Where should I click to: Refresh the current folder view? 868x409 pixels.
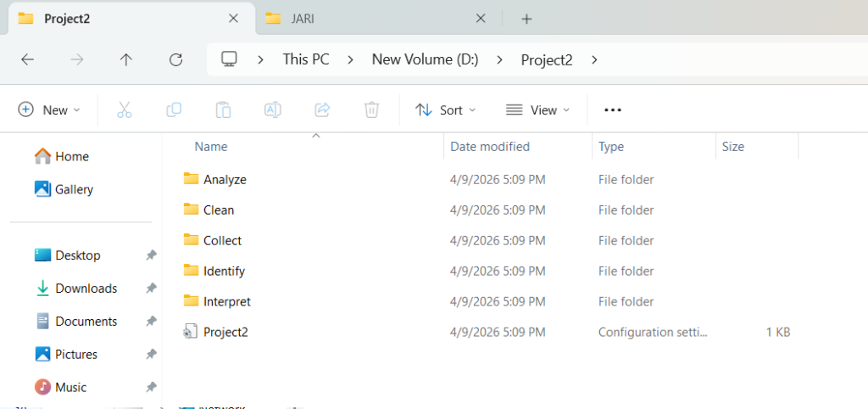point(176,59)
